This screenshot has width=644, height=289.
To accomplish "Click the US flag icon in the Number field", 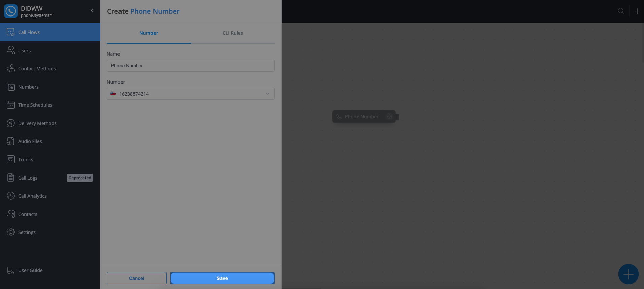I will (113, 94).
